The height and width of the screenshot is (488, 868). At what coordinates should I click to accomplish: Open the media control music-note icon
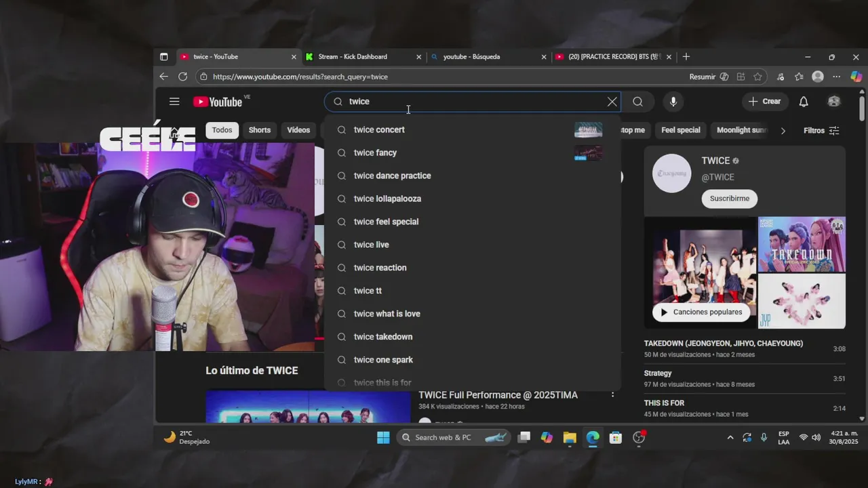coord(781,77)
